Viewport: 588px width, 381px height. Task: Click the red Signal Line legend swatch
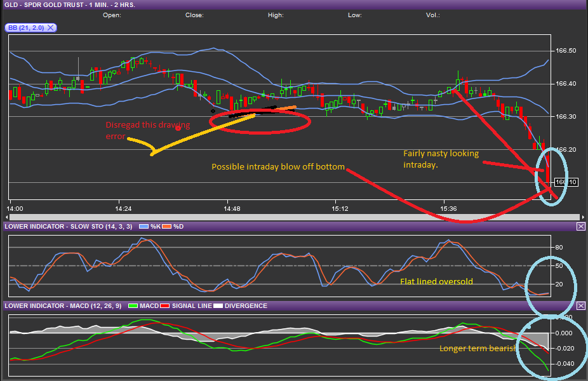[165, 306]
